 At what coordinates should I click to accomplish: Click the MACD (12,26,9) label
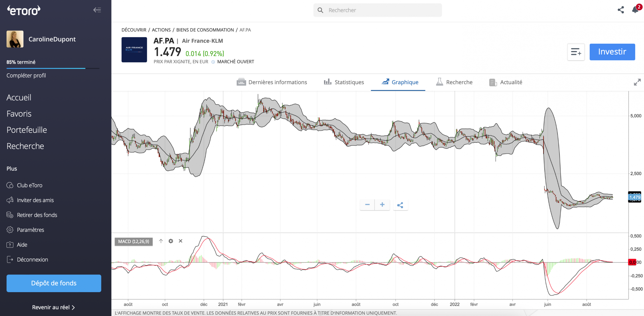click(134, 241)
